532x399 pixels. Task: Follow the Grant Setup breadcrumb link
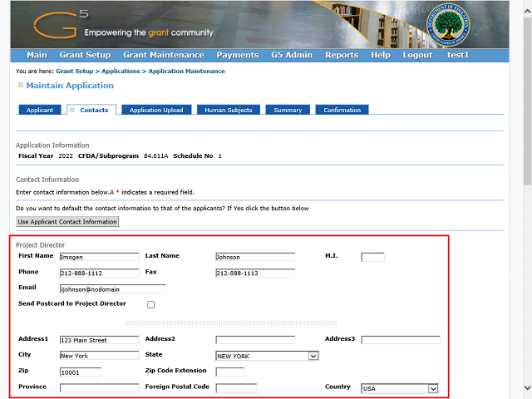tap(74, 71)
